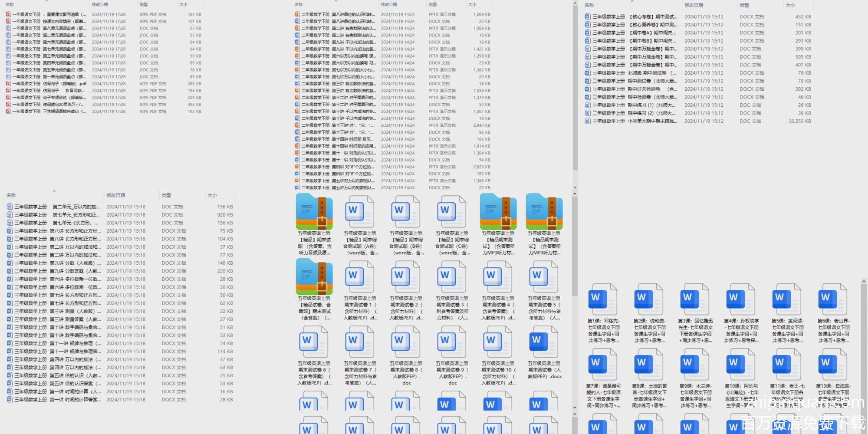Open Word file 第6课: 老山界 七年级语文下册
Screen dimensions: 868x434
coord(833,300)
